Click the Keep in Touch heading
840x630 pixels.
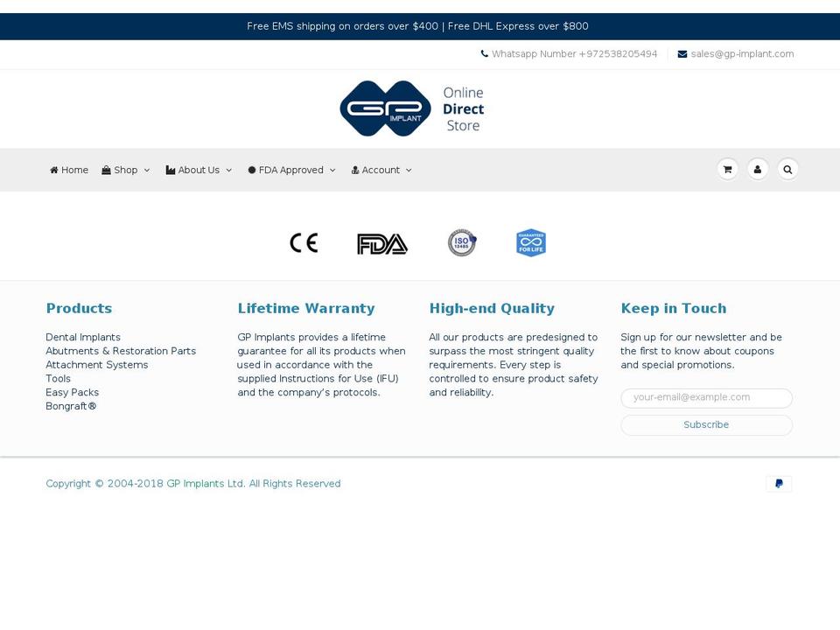674,309
